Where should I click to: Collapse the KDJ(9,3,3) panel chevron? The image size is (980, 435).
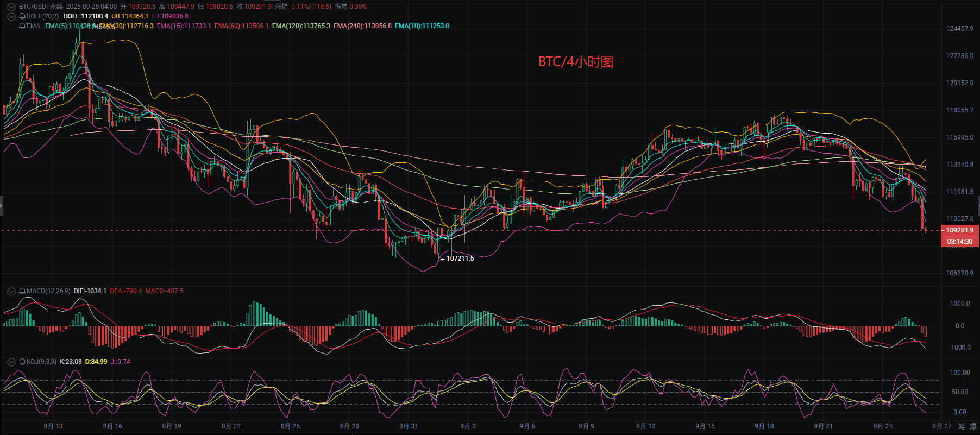(11, 362)
